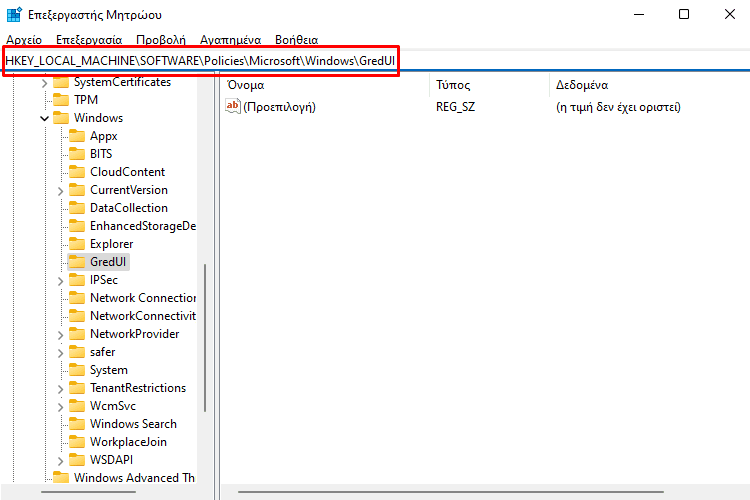
Task: Click the TPM folder icon
Action: click(x=61, y=100)
